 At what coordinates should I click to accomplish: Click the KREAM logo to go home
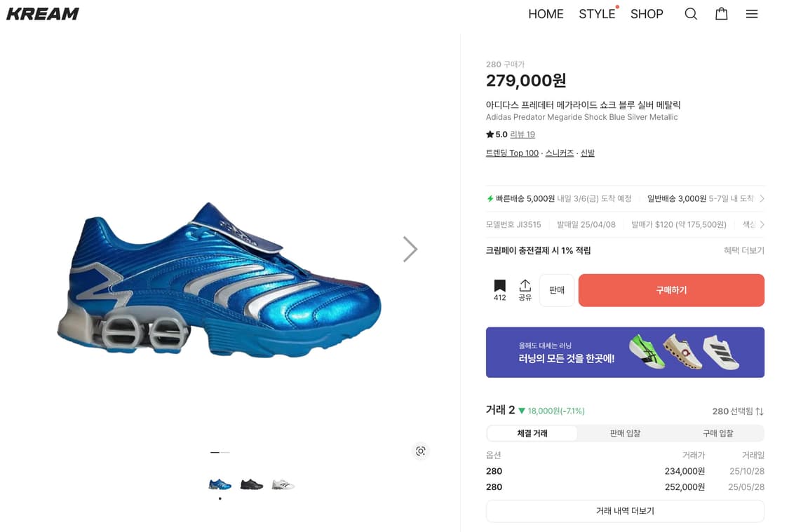pos(42,13)
